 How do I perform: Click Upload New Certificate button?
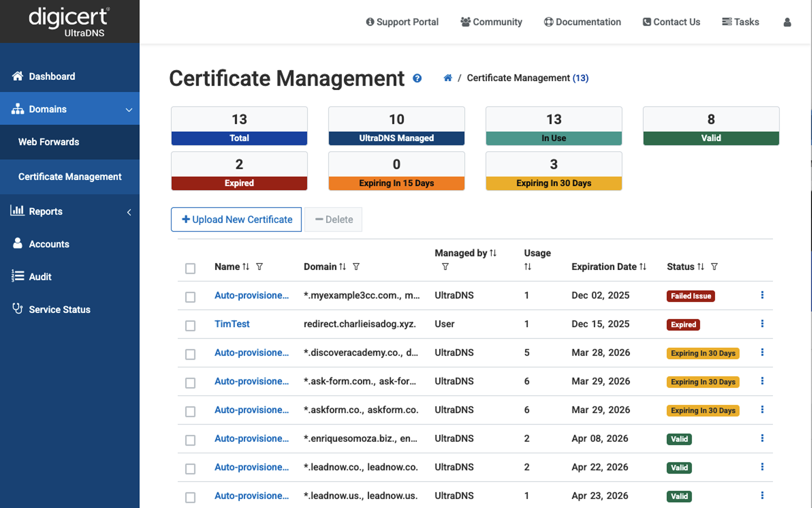pos(236,219)
